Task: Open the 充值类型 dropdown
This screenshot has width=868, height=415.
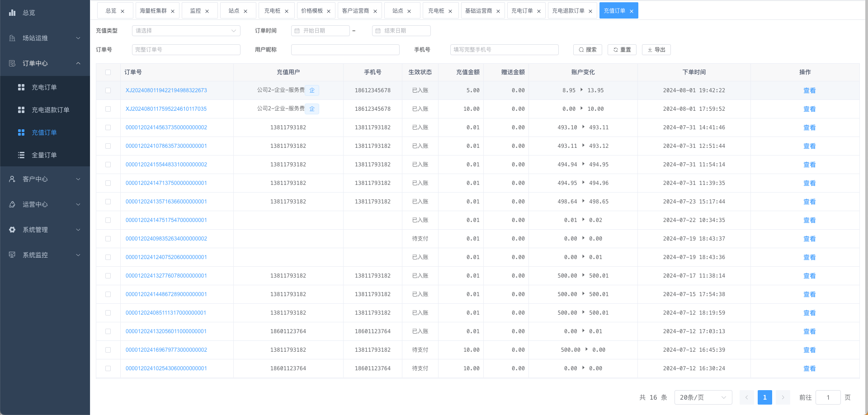Action: 186,31
